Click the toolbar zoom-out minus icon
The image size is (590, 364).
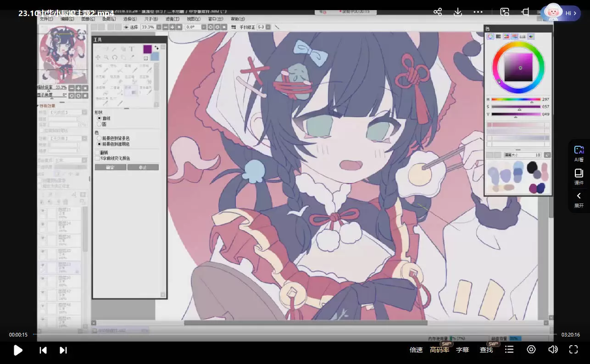coord(165,27)
